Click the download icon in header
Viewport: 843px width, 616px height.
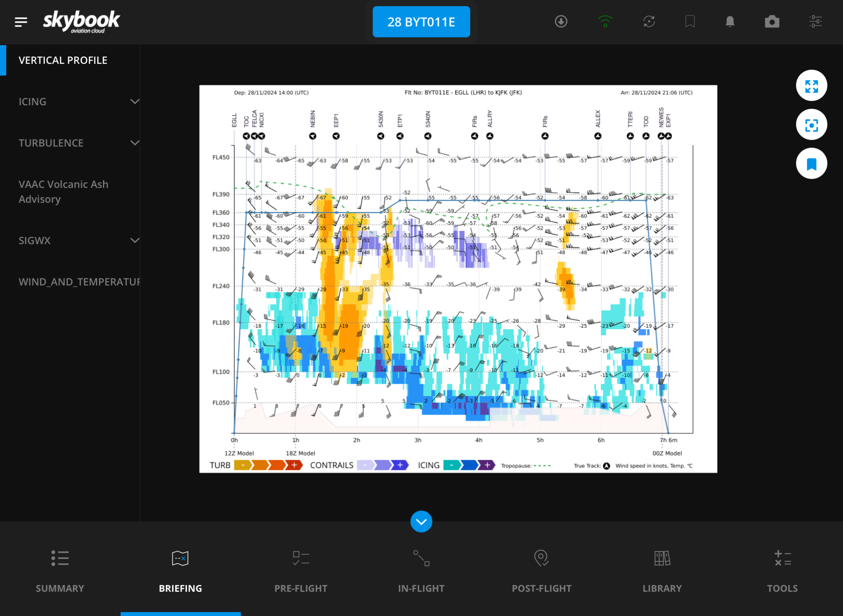561,22
